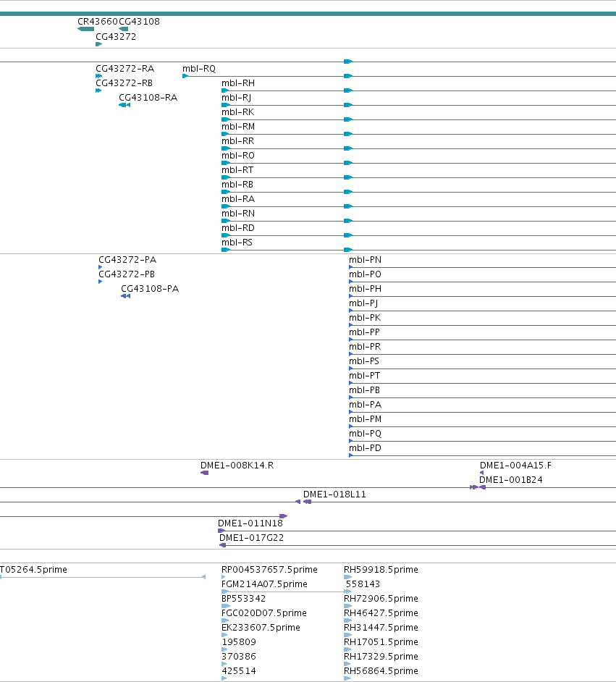
Task: Select protein CG43272-PB
Action: 127,274
